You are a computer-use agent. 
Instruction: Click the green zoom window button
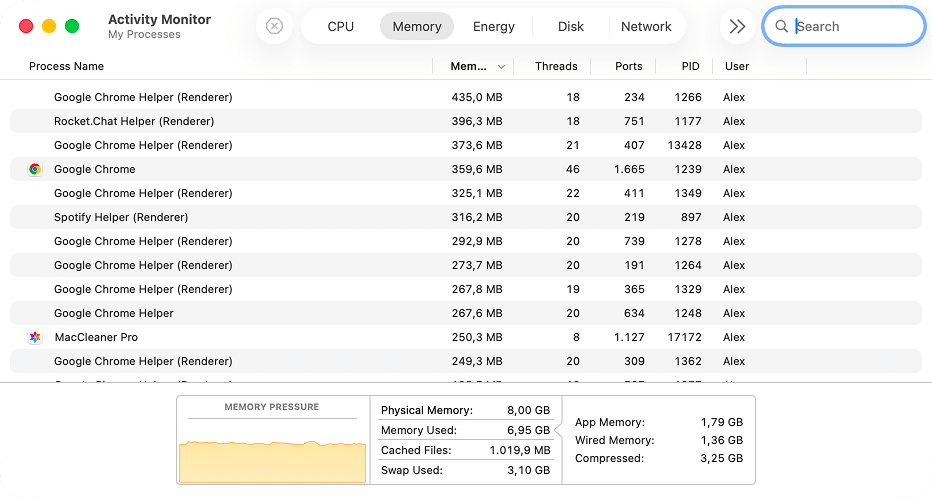point(72,26)
